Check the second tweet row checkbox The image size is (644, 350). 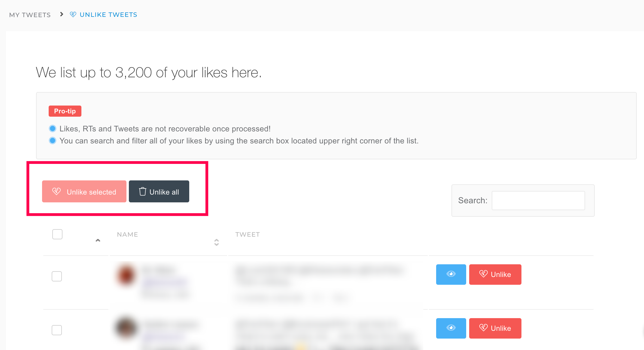coord(57,330)
